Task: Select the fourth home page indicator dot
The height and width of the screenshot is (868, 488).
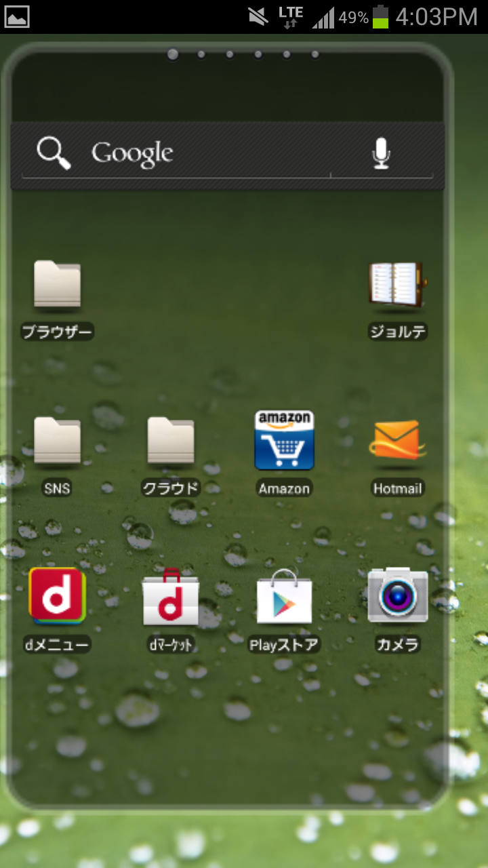Action: pos(258,54)
